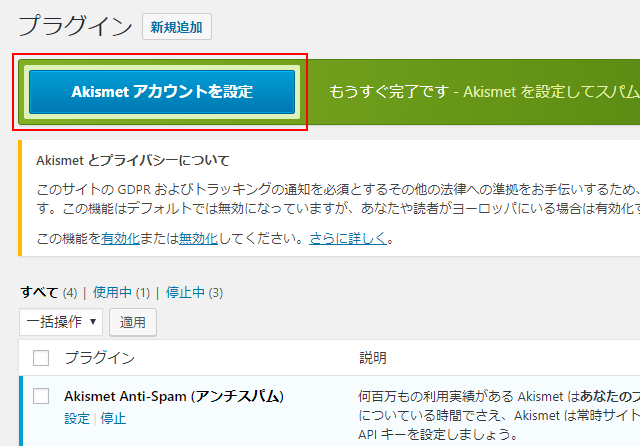Click the プラグイン column header
The height and width of the screenshot is (446, 640).
coord(100,358)
